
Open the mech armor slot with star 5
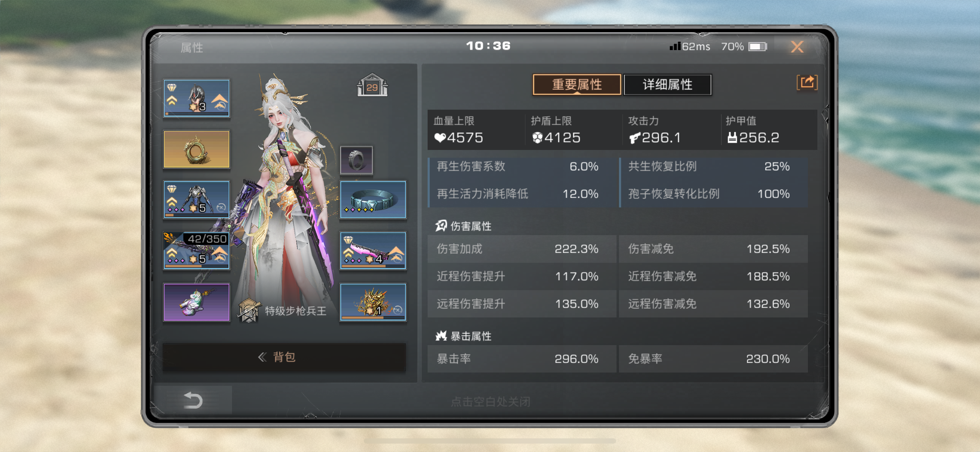coord(196,199)
